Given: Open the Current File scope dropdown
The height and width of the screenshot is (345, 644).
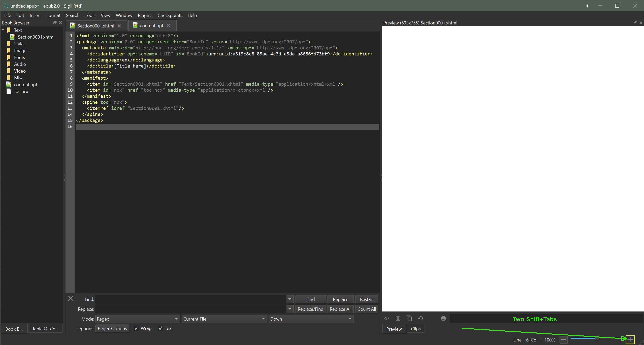Looking at the screenshot, I should (x=224, y=319).
